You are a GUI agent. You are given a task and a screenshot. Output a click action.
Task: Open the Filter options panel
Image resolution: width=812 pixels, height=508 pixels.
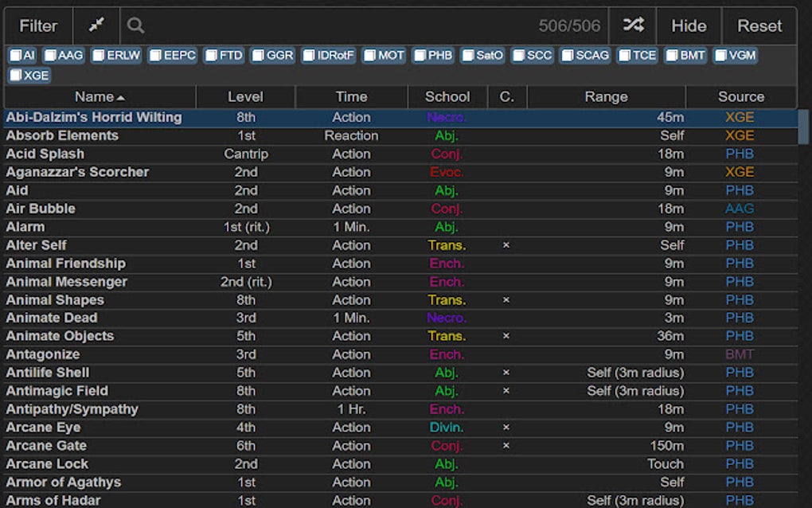coord(38,25)
